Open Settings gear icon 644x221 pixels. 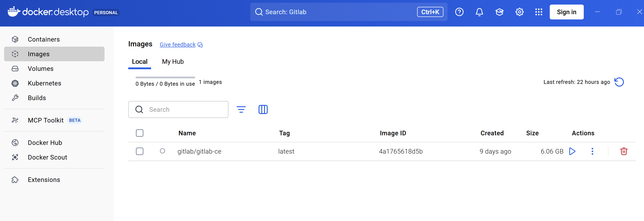point(519,12)
